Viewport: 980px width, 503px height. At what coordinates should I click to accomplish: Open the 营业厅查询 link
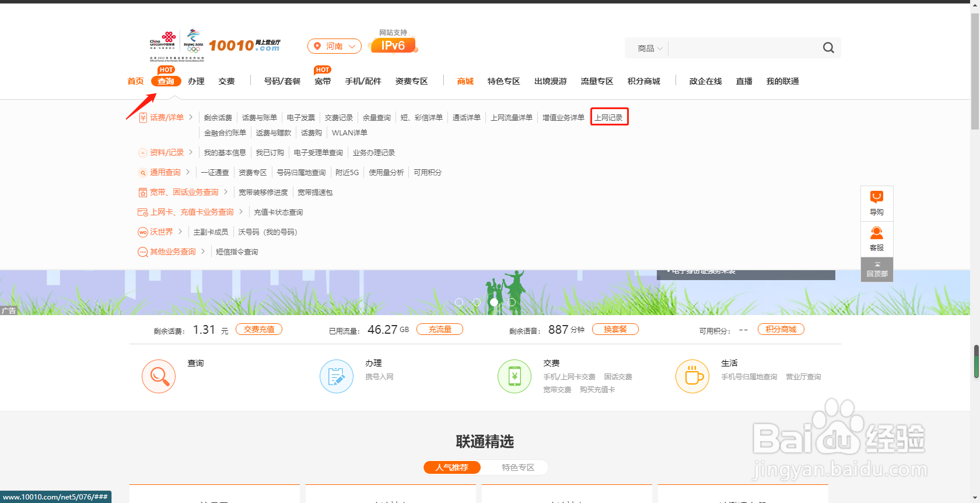point(803,377)
